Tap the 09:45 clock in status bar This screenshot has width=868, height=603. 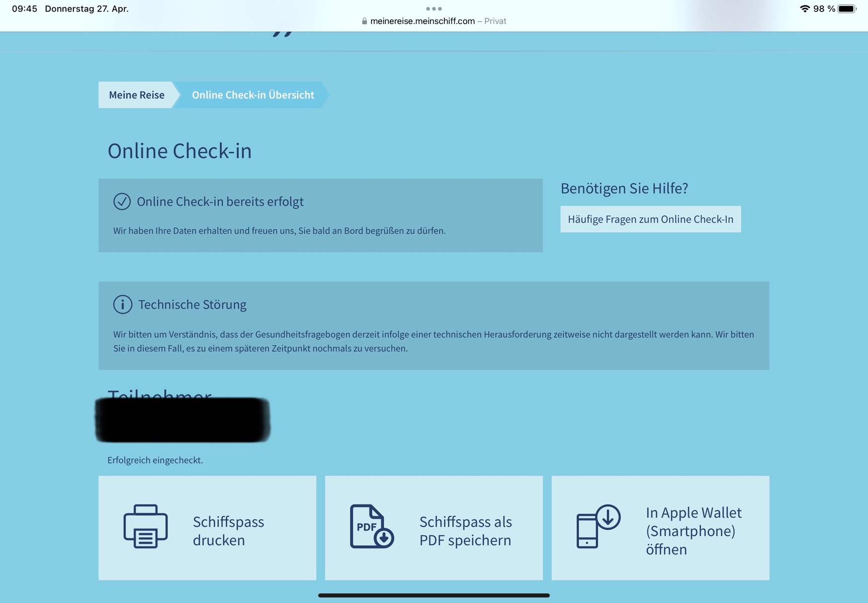[24, 9]
